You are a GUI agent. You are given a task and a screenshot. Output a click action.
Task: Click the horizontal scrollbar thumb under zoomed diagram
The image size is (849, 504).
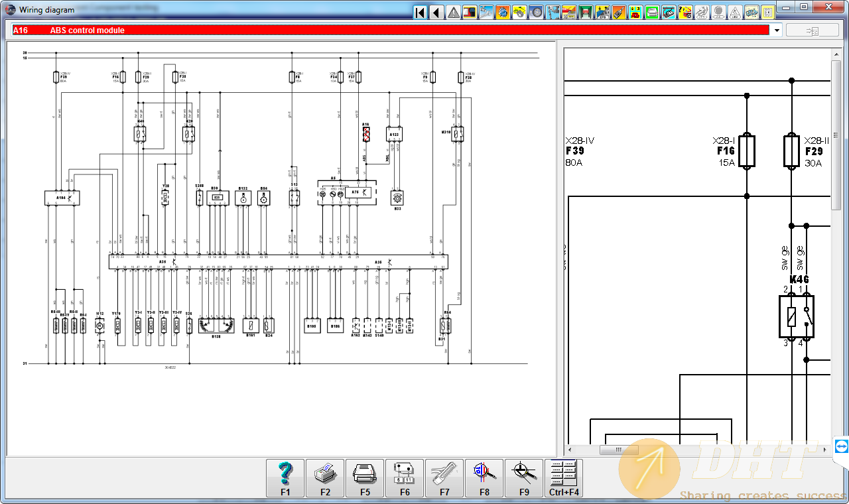coord(619,450)
